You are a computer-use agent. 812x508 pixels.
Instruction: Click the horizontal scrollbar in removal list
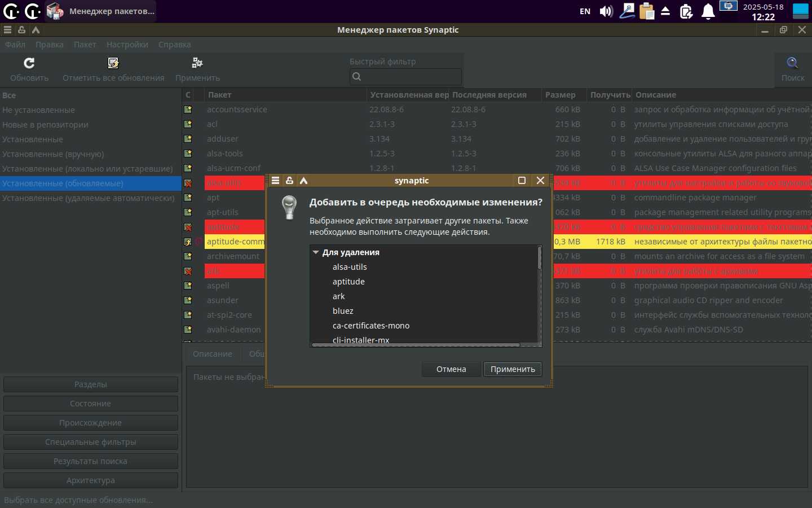(416, 345)
